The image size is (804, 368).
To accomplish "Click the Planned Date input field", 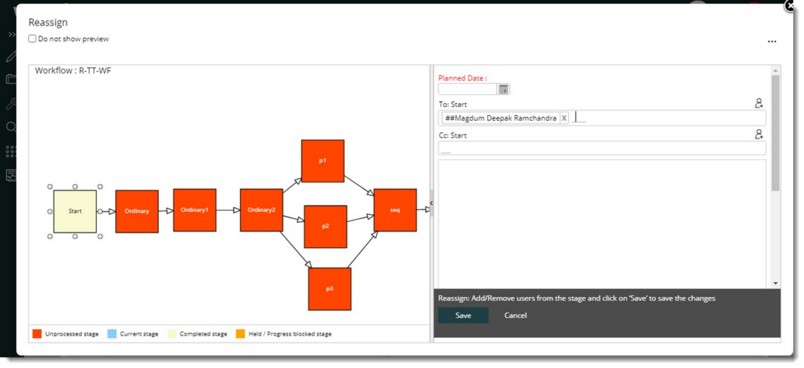I will (468, 89).
